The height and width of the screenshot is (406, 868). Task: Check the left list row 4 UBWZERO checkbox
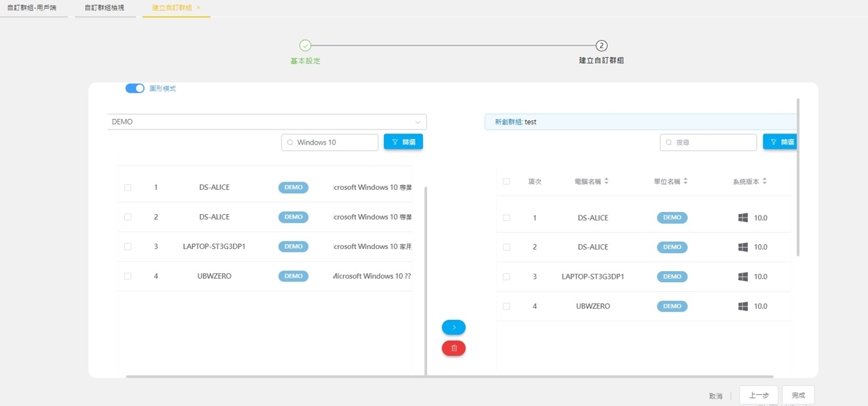(128, 276)
